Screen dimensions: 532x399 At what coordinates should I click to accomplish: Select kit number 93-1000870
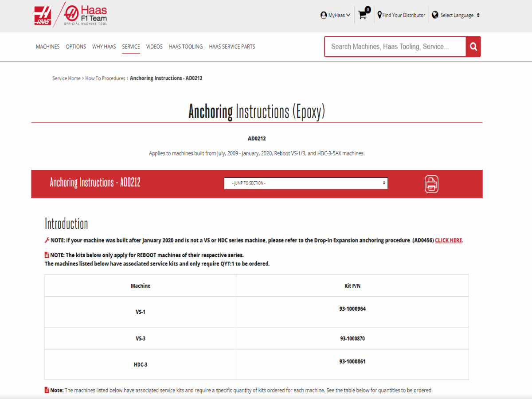tap(352, 339)
